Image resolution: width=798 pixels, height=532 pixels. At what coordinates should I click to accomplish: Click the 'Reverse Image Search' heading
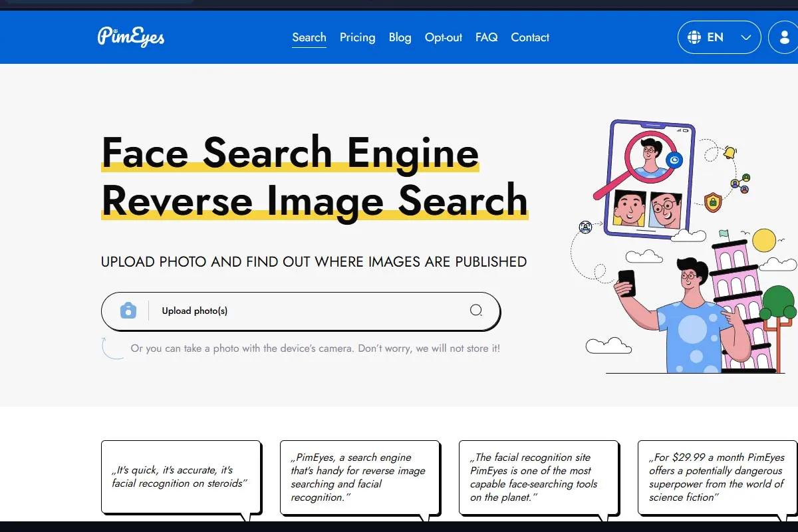click(315, 201)
